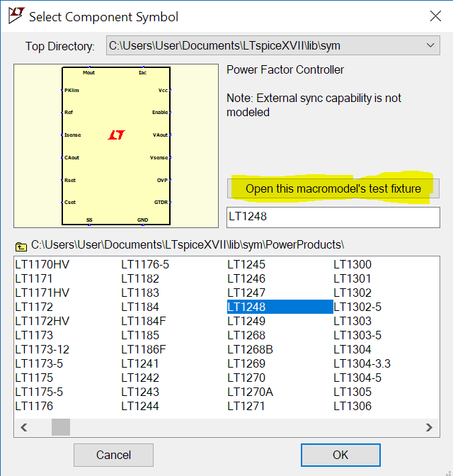
Task: Select LT1301 in the list
Action: pos(352,278)
